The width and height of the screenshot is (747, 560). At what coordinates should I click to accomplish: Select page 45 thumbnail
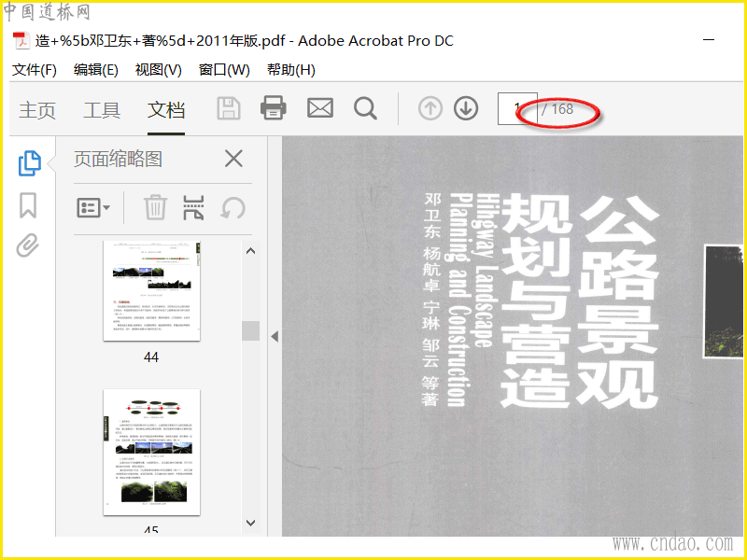click(x=152, y=452)
